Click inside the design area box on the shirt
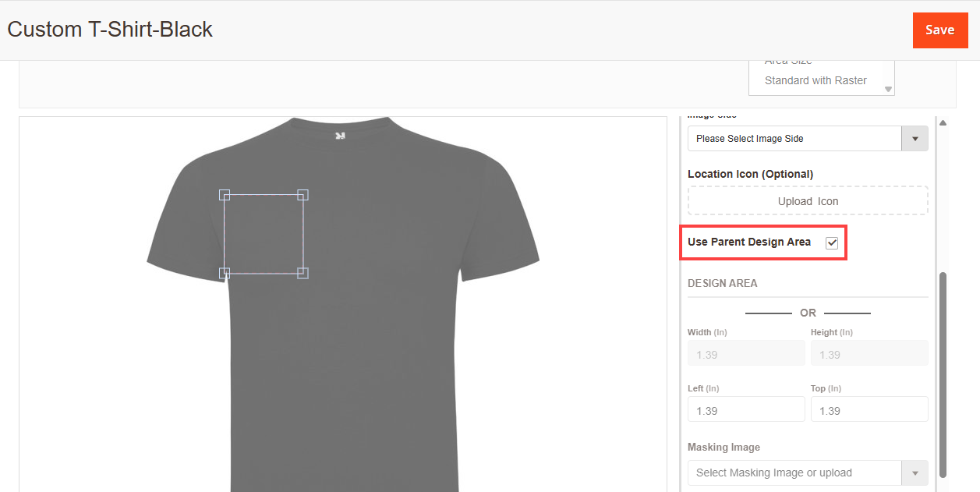The width and height of the screenshot is (980, 492). click(x=264, y=234)
